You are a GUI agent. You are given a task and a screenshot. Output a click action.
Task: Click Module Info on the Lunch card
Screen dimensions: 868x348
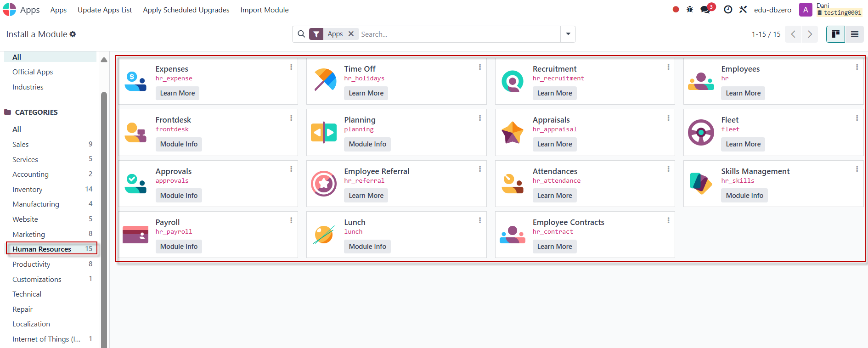367,247
